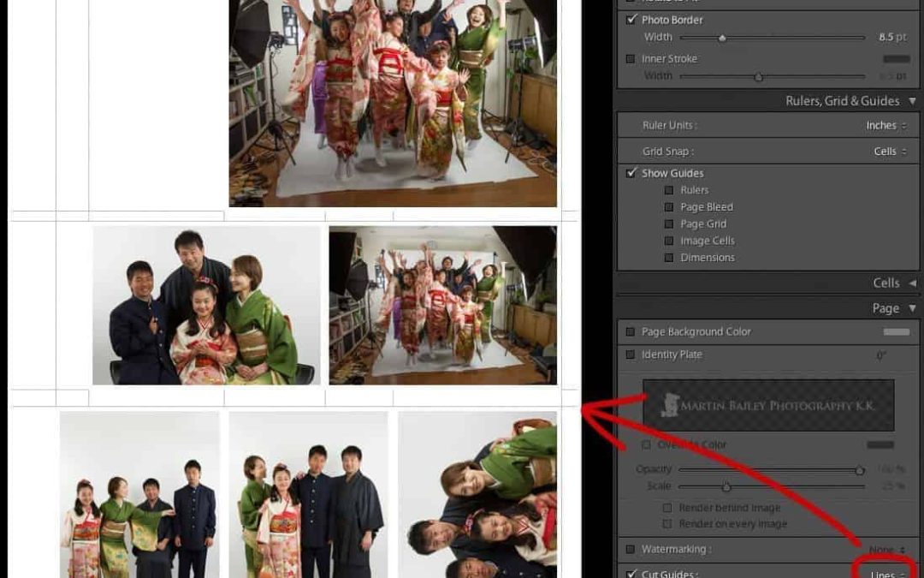This screenshot has height=578, width=924.
Task: Select the family of four seated photo
Action: [x=206, y=306]
